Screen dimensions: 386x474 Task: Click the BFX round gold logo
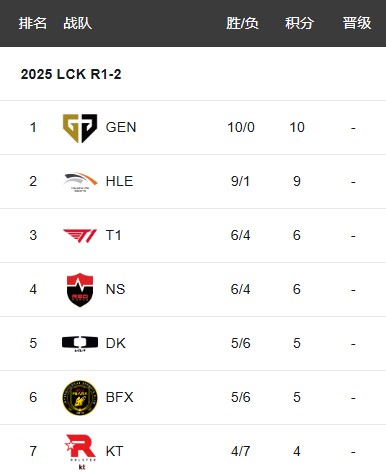coord(80,398)
